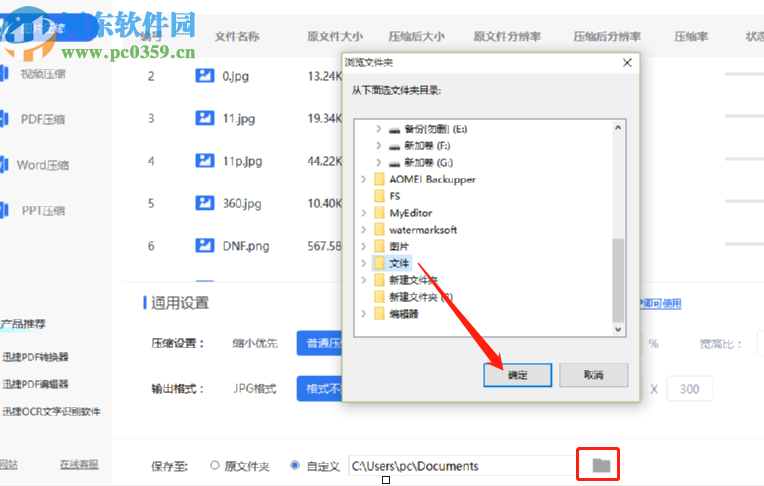764x486 pixels.
Task: Open PPT压缩 in the sidebar
Action: [x=43, y=211]
